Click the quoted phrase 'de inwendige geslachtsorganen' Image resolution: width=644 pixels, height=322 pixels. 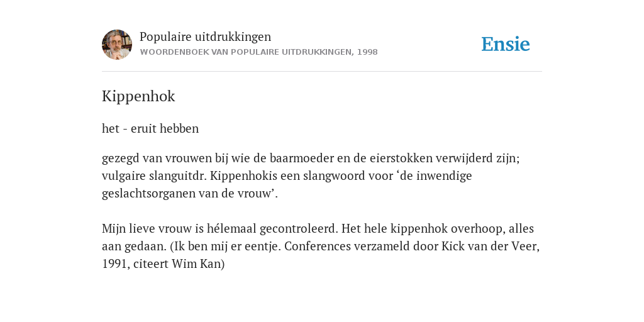tap(287, 184)
